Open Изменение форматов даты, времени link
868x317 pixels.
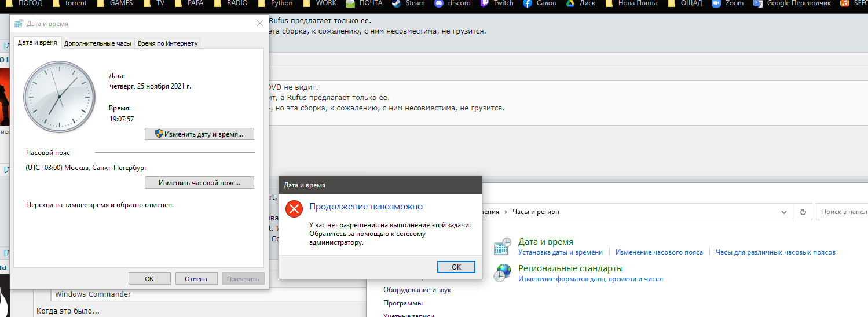click(591, 279)
